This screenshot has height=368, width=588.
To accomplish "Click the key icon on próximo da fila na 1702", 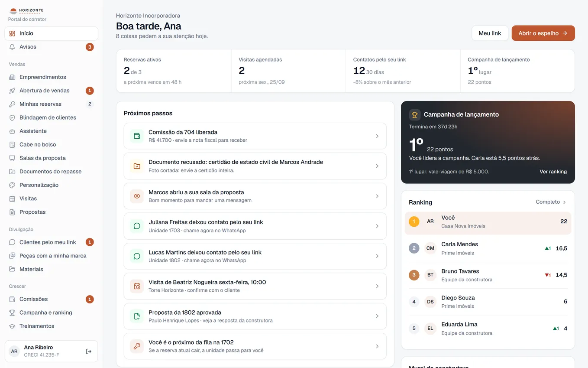I will pyautogui.click(x=137, y=346).
